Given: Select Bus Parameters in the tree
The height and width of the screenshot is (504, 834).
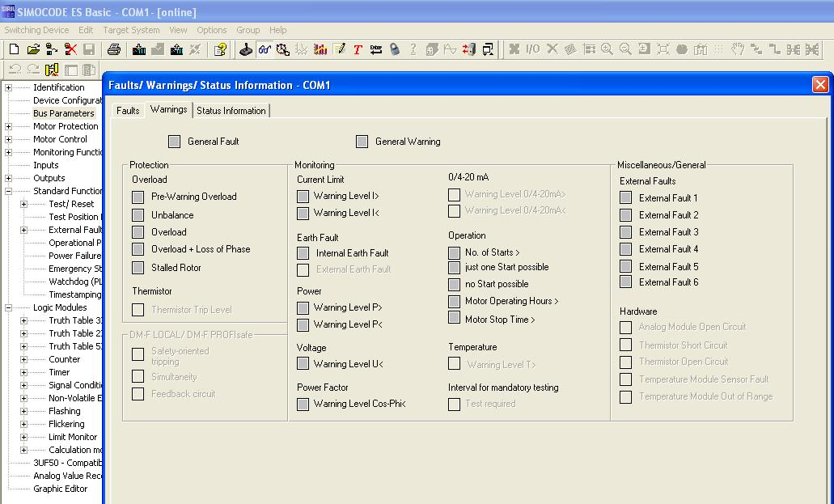Looking at the screenshot, I should [x=64, y=113].
